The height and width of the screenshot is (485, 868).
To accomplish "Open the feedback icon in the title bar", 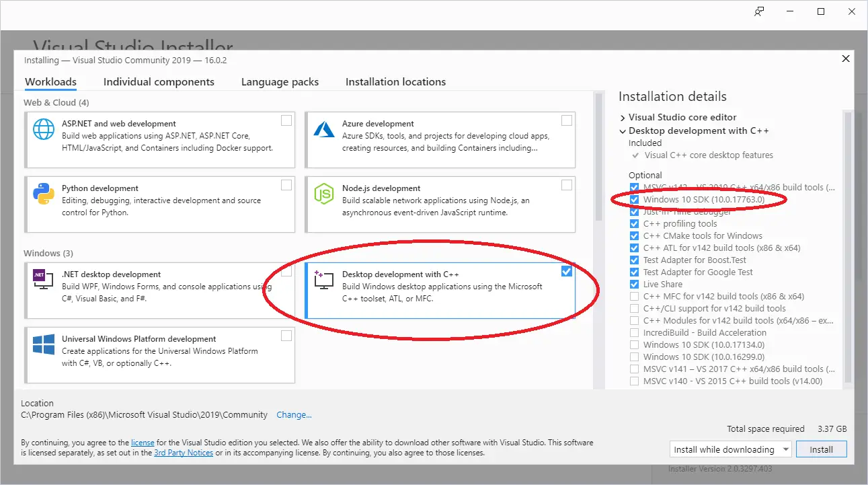I will [758, 11].
